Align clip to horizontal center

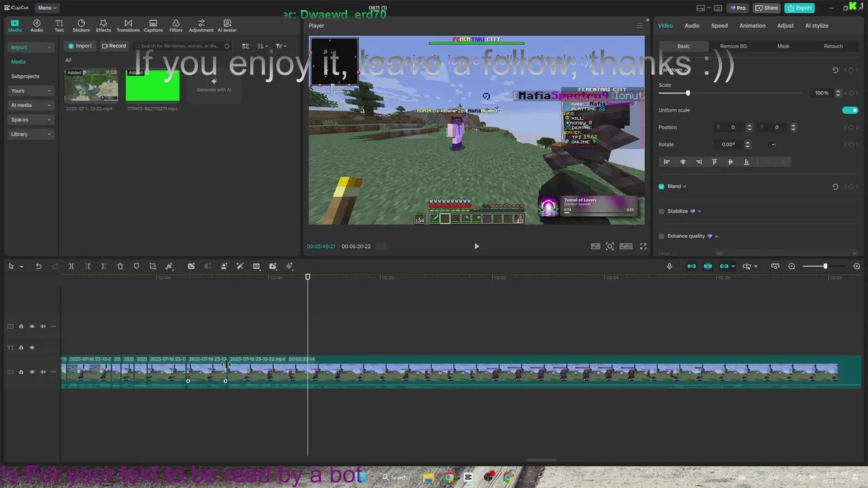click(x=683, y=162)
